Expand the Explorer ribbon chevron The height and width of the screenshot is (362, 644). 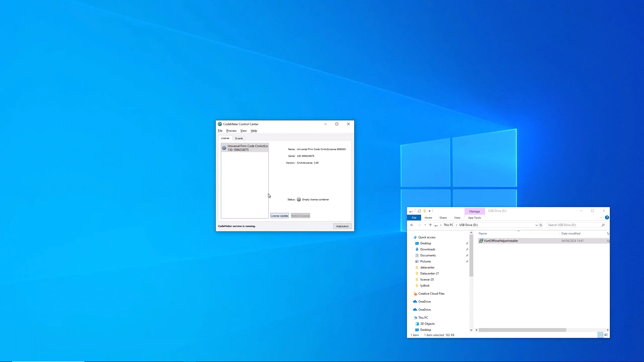coord(601,217)
